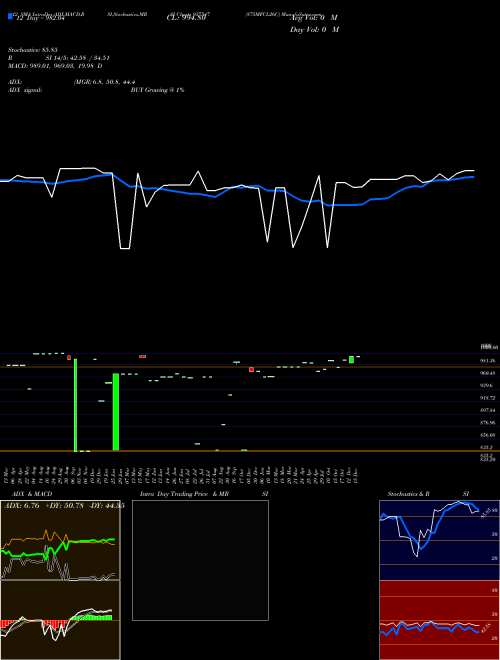The image size is (500, 660).
Task: Click the 'SI 14/5: 42.58 / 34.51' reading
Action: tap(78, 58)
